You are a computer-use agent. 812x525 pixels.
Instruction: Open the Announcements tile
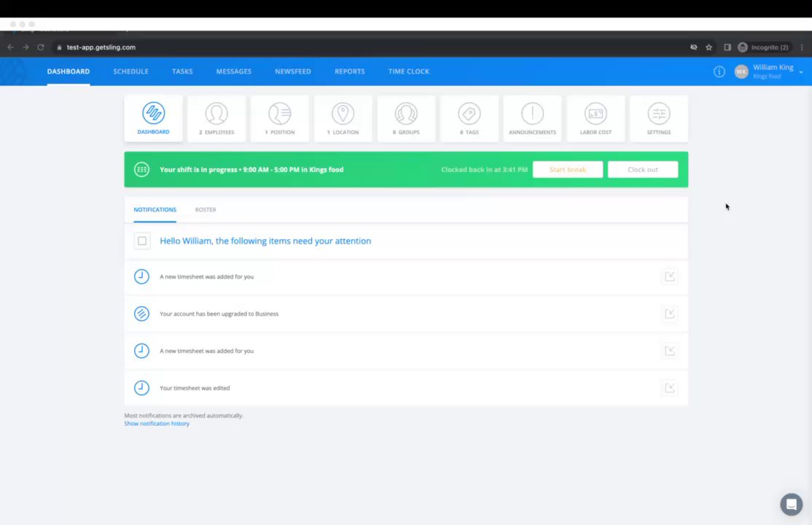point(532,118)
